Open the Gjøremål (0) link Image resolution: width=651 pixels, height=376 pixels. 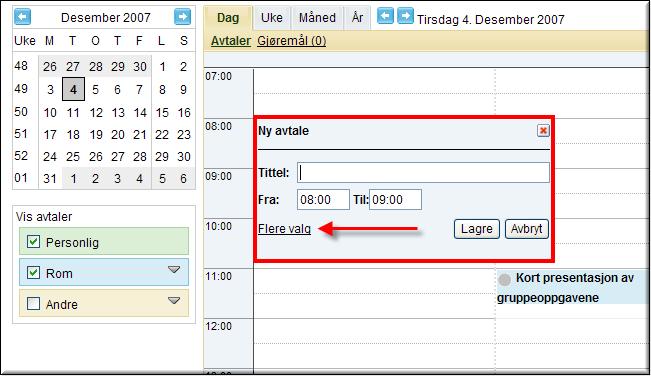tap(291, 41)
